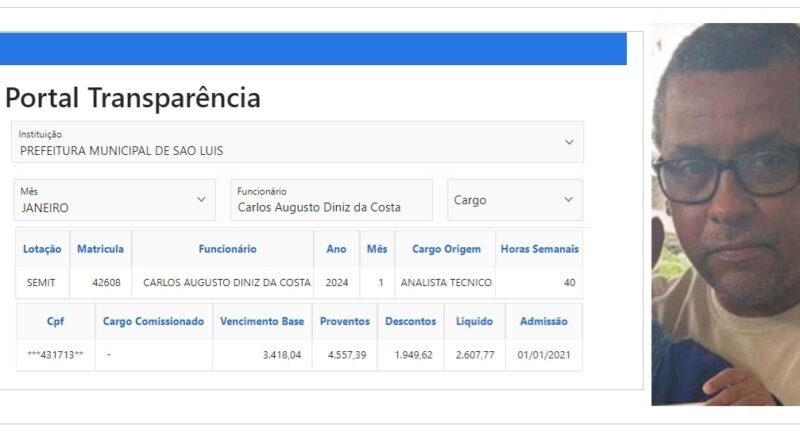Click the Admissão column header
Viewport: 800px width, 445px height.
pyautogui.click(x=543, y=322)
